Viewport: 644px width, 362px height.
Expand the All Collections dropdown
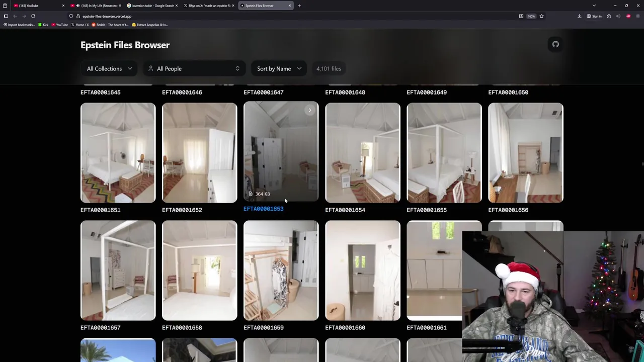[109, 68]
